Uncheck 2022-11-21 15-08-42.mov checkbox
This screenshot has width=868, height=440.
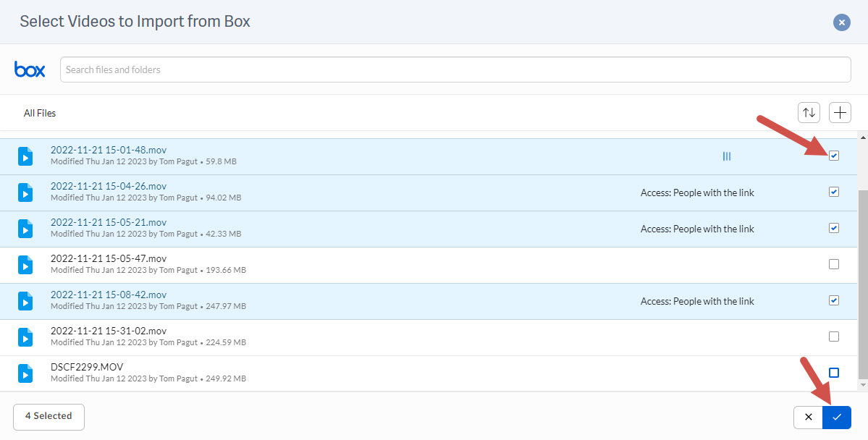tap(833, 300)
